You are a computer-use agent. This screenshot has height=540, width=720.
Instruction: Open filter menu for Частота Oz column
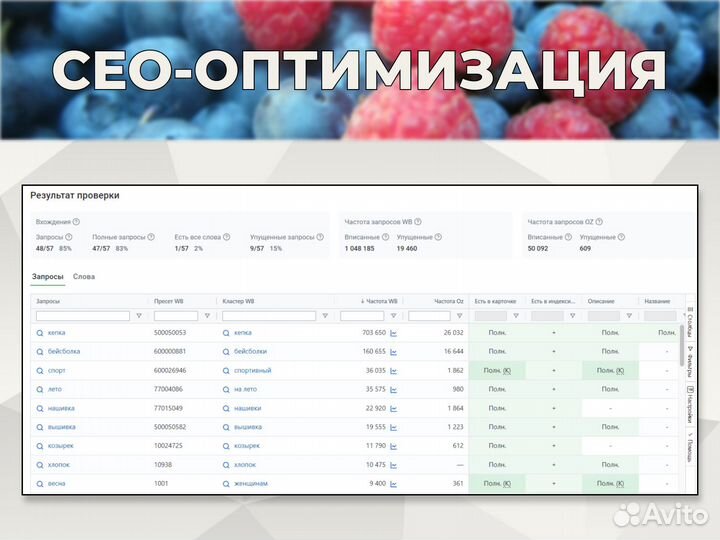tap(460, 316)
